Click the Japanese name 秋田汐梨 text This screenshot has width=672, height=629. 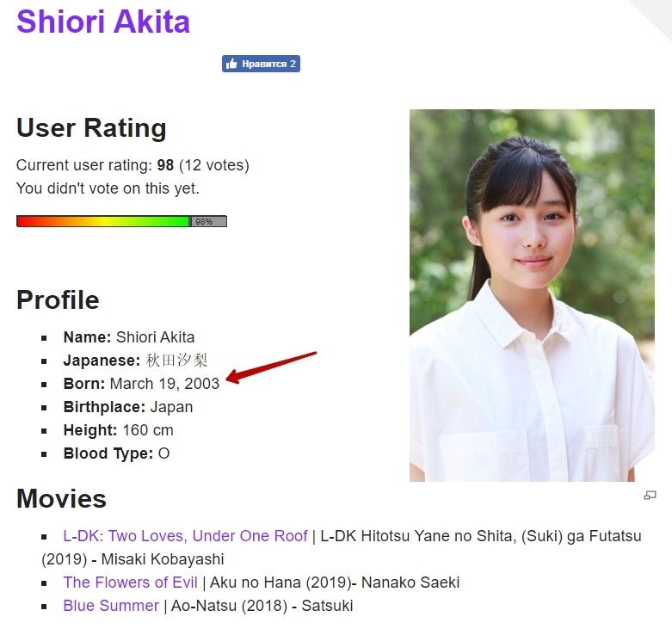tap(176, 361)
